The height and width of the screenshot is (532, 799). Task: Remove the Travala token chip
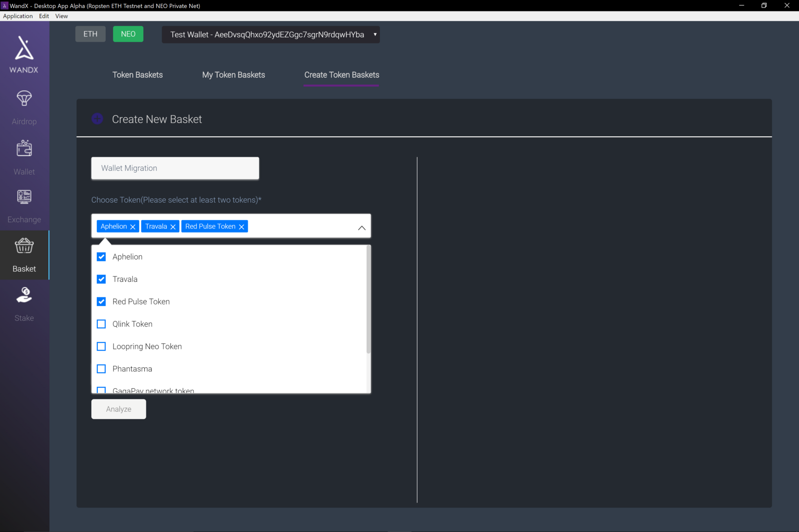[173, 227]
